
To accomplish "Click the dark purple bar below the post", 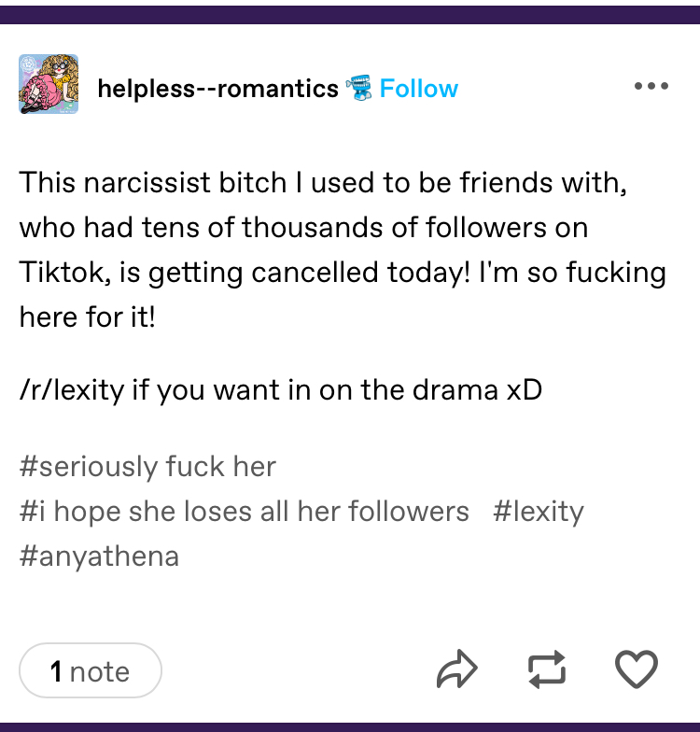I will pos(350,727).
